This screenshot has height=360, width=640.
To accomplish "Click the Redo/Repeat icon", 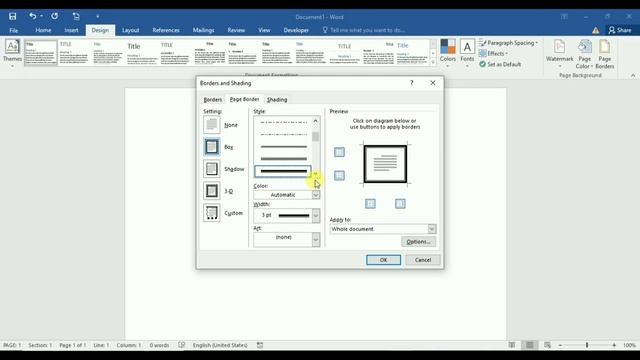I will (x=55, y=16).
